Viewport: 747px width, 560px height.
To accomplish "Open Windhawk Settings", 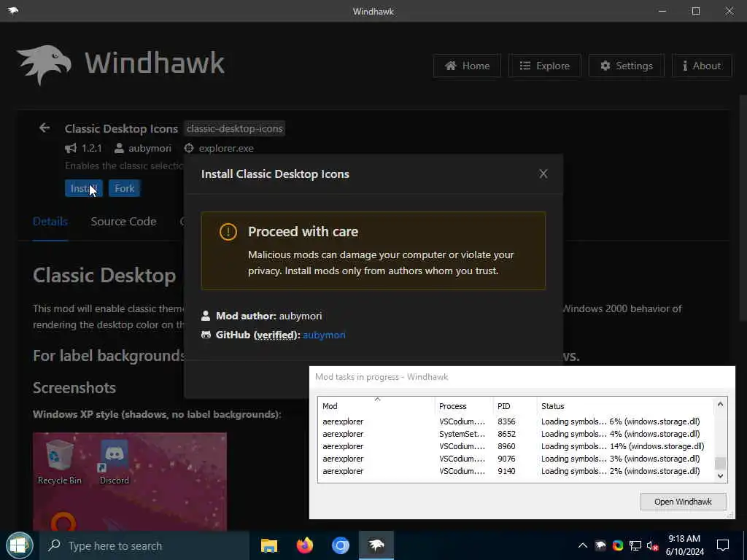I will [x=627, y=66].
